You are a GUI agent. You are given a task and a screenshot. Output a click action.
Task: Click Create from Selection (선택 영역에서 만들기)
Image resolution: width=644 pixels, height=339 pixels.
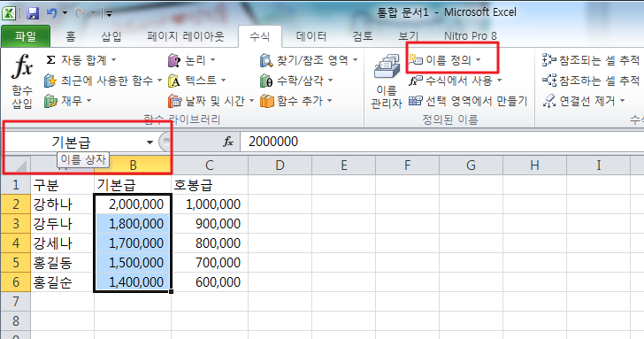[468, 101]
